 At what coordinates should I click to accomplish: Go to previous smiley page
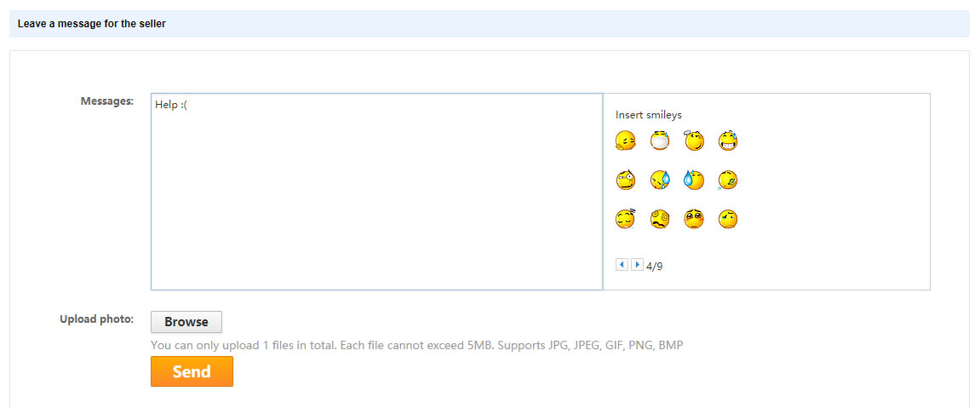622,265
